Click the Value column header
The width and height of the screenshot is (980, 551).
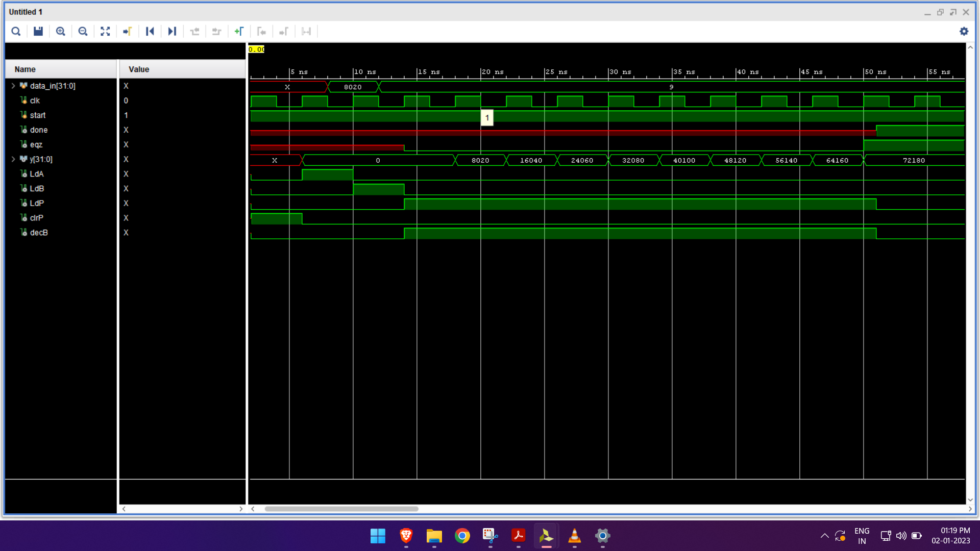139,69
